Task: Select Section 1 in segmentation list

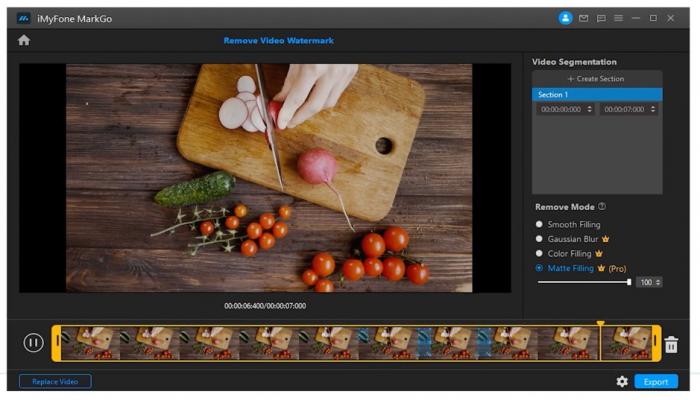Action: pos(596,94)
